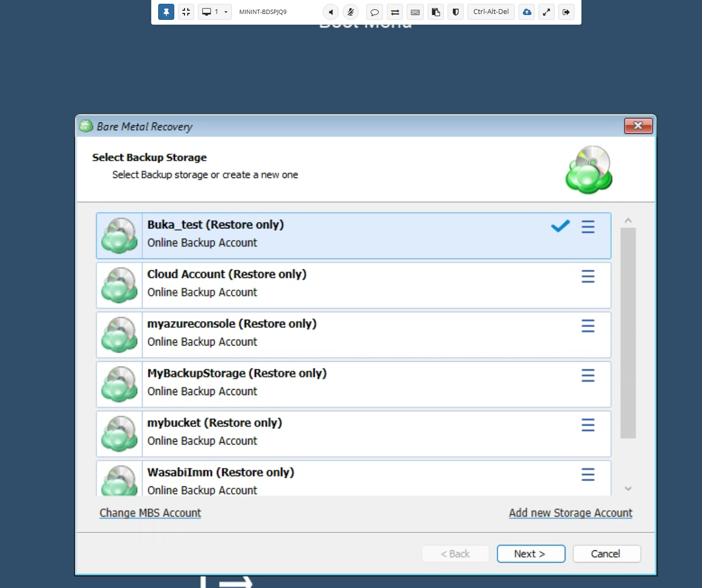
Task: Select Buka_test (Restore only) storage
Action: click(353, 235)
